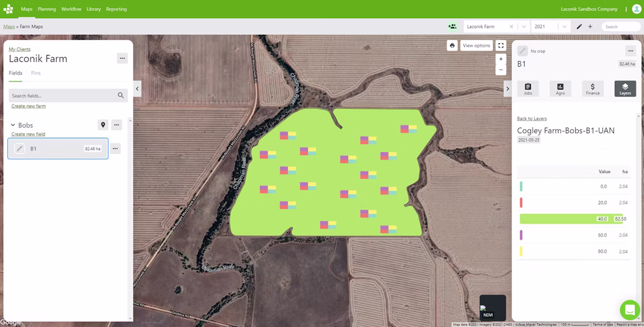Toggle the NDVI map layer thumbnail
Screen dimensions: 644x327
coord(493,307)
